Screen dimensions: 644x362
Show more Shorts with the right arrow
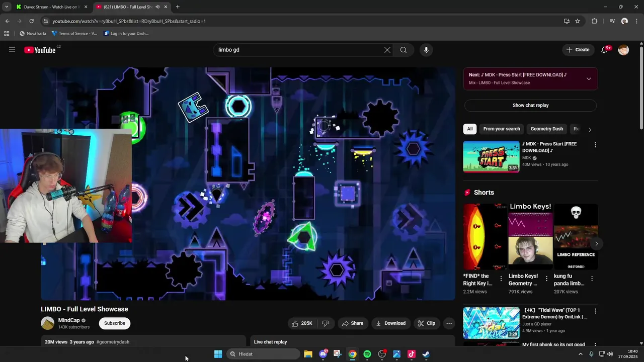click(596, 244)
